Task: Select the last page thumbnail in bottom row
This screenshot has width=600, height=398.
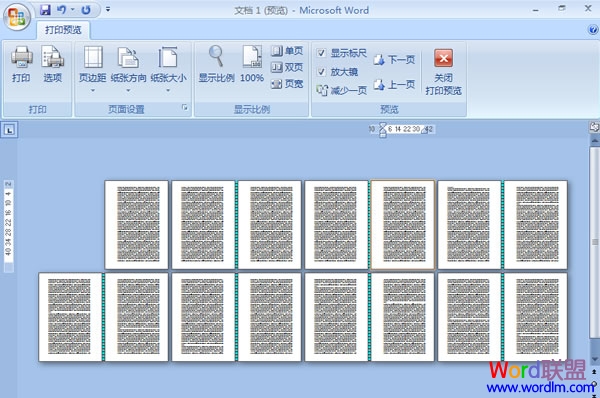Action: click(x=536, y=317)
